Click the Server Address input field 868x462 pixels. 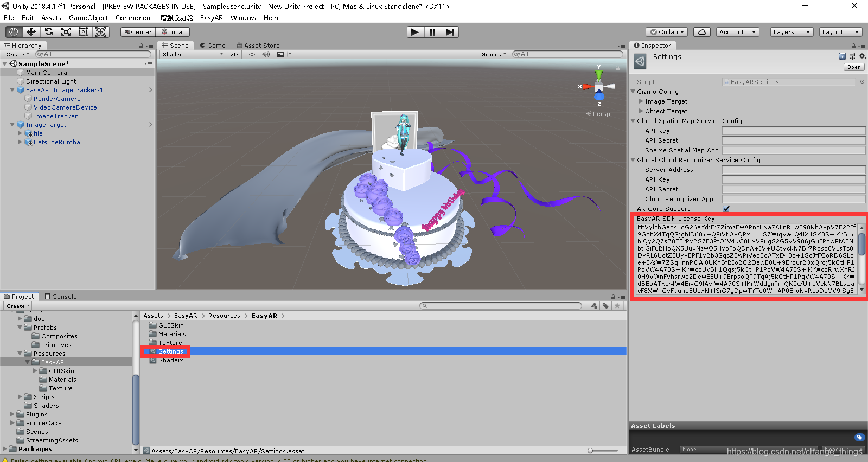click(794, 170)
